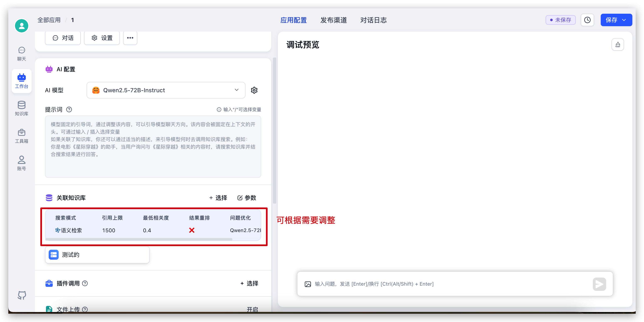
Task: Open AI model settings gear icon
Action: click(x=254, y=90)
